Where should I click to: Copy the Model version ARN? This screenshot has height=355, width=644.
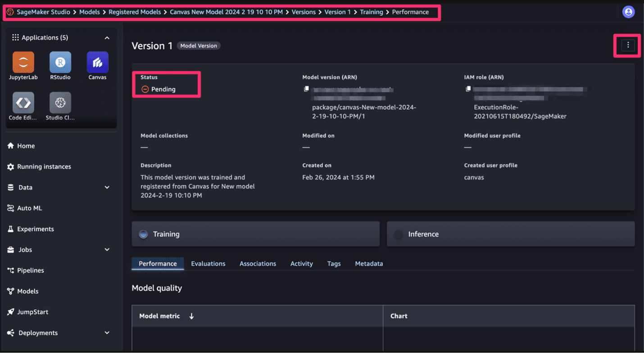[x=306, y=89]
